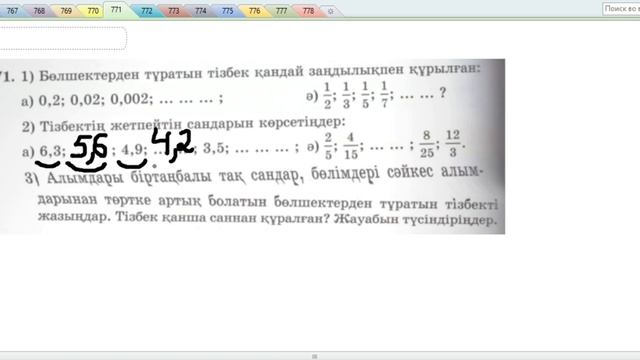Switch to section tab 768
Image resolution: width=640 pixels, height=360 pixels.
click(x=39, y=11)
